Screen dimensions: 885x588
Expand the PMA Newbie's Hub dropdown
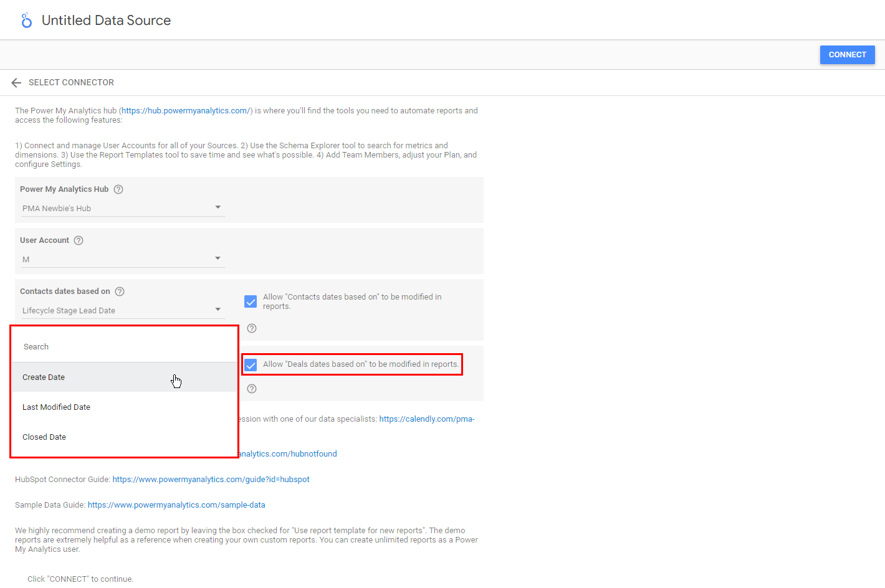(123, 208)
